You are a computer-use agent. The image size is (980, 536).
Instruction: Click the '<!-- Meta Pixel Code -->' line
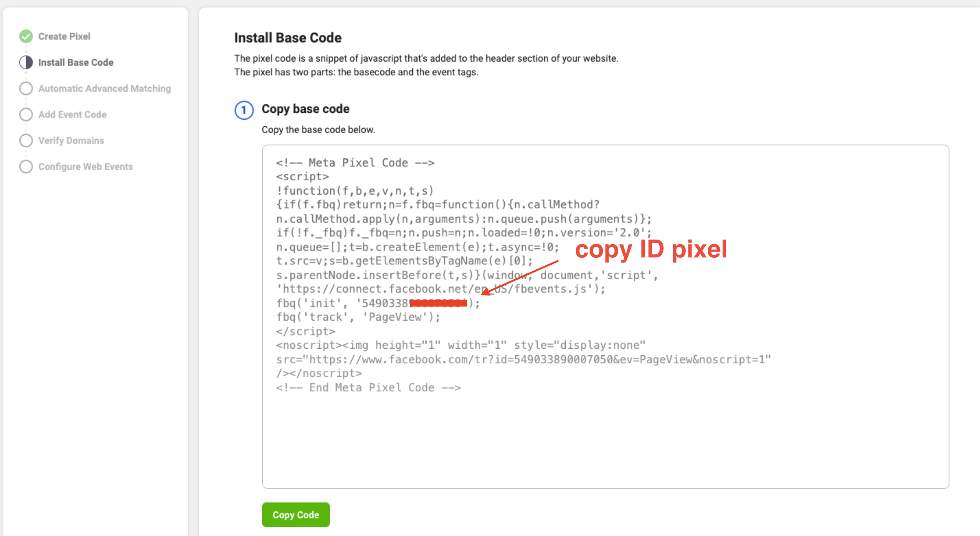click(355, 163)
